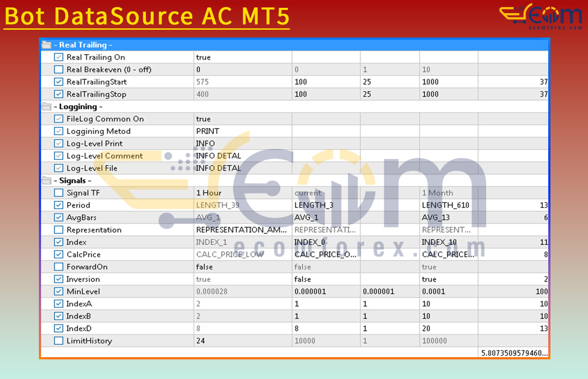Toggle the RealTrailingStart checkbox
Screen dimensions: 588x379
pos(59,82)
